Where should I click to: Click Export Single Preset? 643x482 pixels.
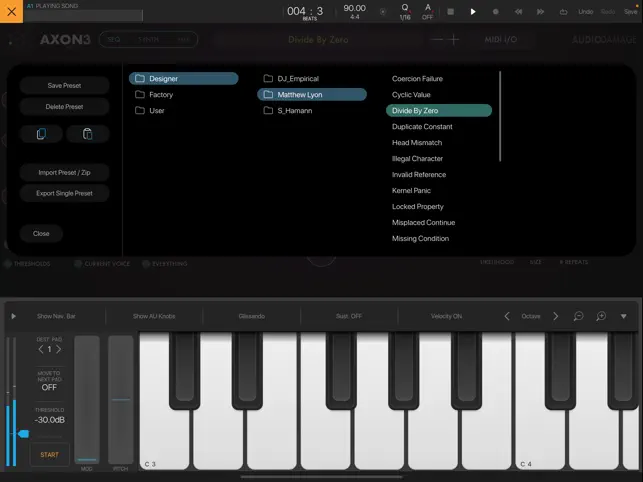[x=64, y=193]
